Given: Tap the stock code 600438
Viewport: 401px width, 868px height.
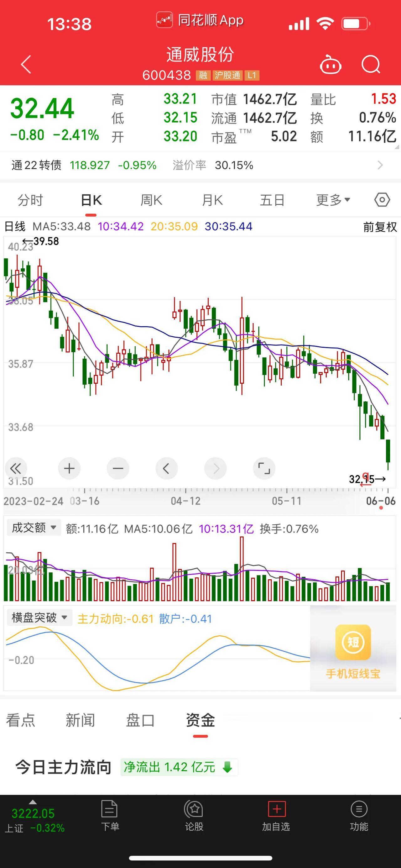Looking at the screenshot, I should coord(167,75).
